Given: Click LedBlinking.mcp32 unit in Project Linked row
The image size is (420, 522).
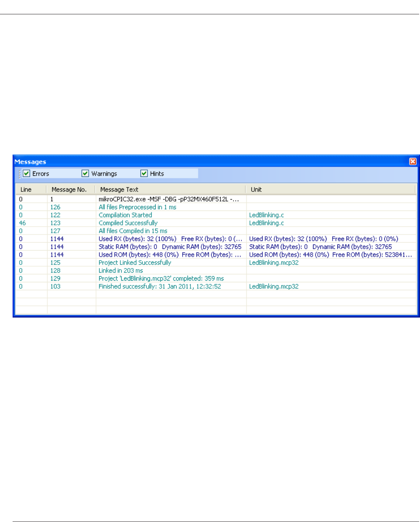Looking at the screenshot, I should (273, 263).
